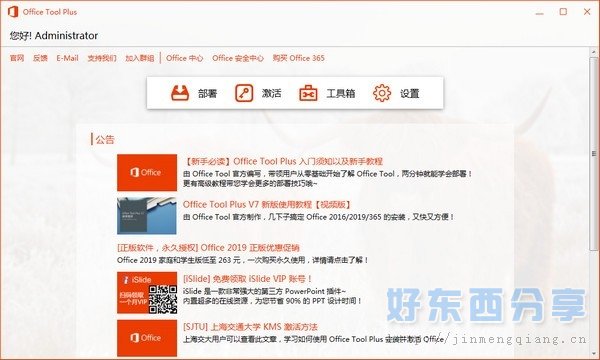
Task: Close the Office Tool Plus window
Action: 587,12
